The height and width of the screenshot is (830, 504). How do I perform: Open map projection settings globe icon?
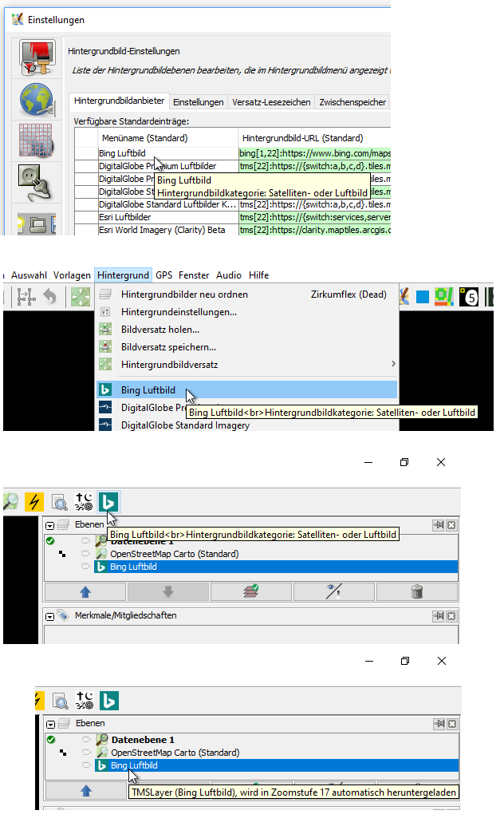click(37, 100)
